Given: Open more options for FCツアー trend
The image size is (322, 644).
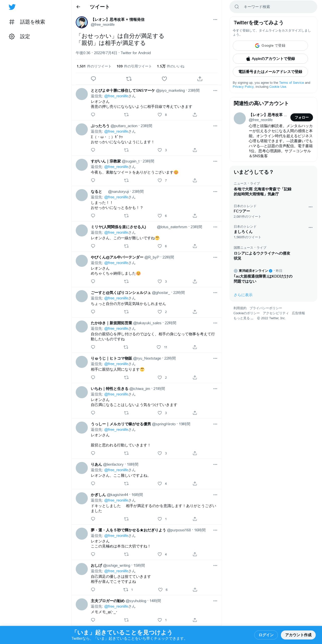Looking at the screenshot, I should coord(310,207).
